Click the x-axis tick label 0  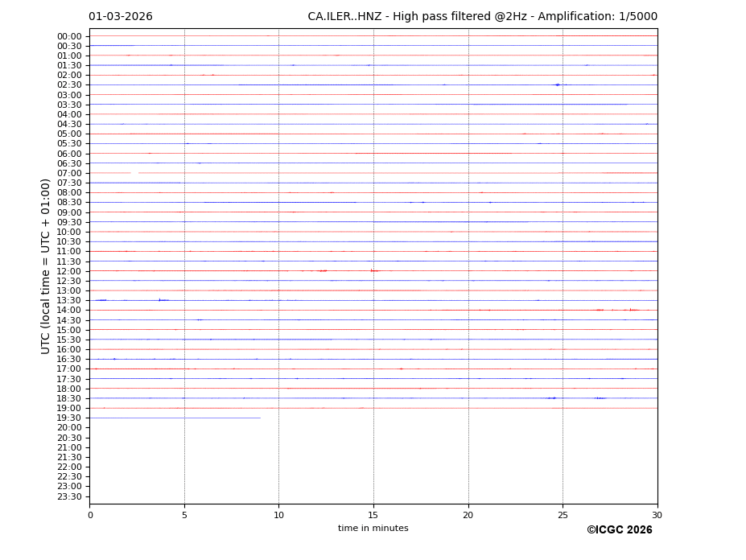(90, 515)
